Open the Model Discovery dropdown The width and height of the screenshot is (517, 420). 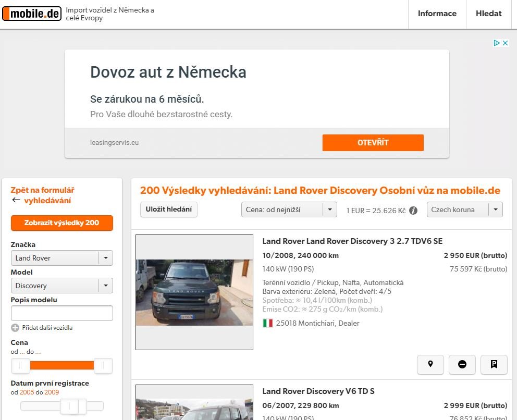pyautogui.click(x=61, y=286)
